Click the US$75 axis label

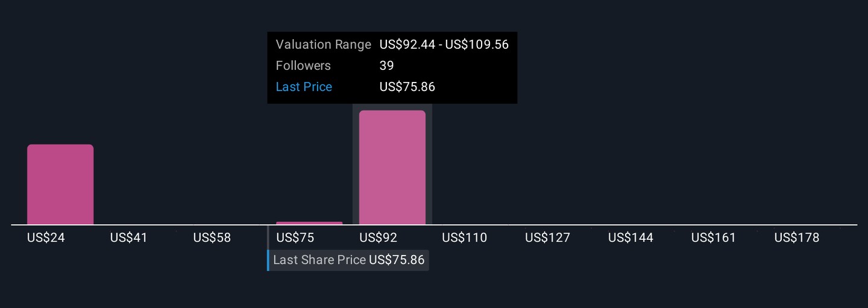pyautogui.click(x=295, y=237)
